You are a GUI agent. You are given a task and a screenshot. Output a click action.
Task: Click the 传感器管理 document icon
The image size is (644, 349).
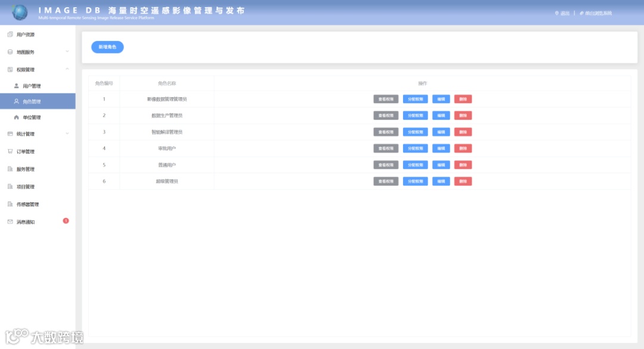tap(10, 204)
